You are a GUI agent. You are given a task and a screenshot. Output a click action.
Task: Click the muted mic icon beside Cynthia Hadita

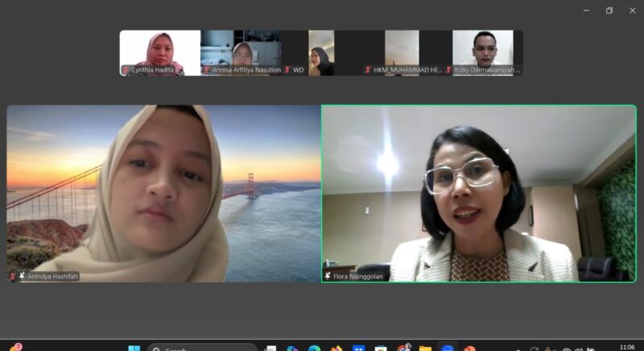click(126, 70)
